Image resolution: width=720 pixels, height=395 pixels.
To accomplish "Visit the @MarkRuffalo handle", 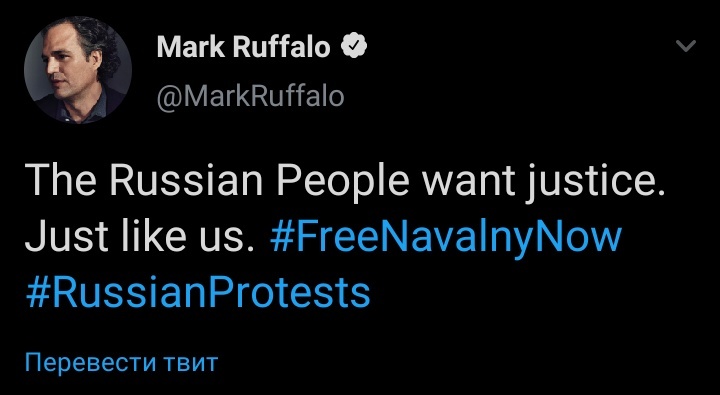I will point(250,96).
